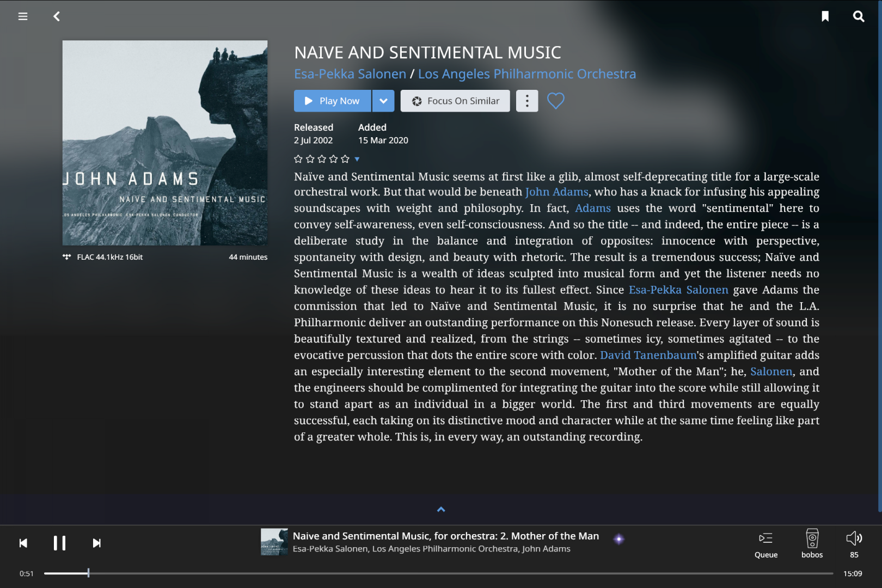Skip to previous track
Screen dimensions: 882x588
point(23,543)
